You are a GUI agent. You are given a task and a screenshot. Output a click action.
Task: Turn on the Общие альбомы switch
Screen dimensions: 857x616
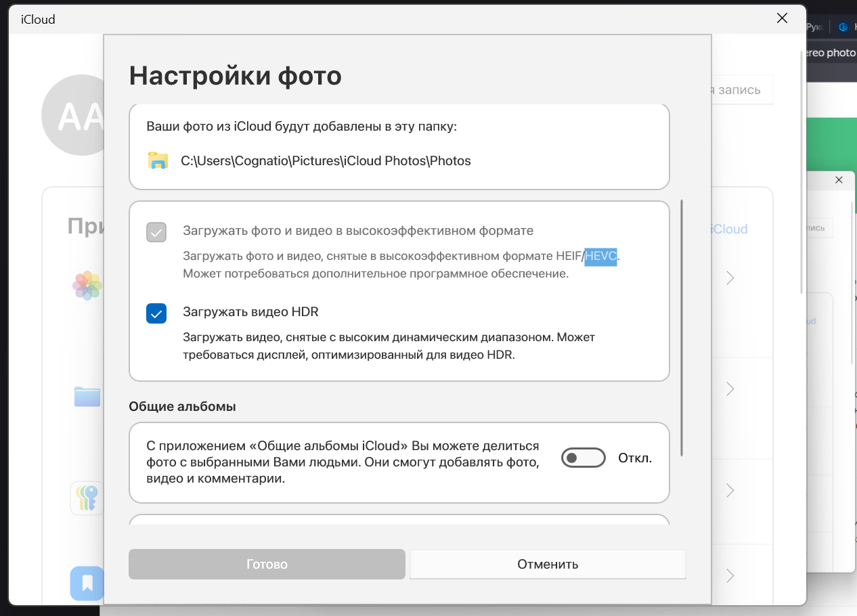coord(583,458)
